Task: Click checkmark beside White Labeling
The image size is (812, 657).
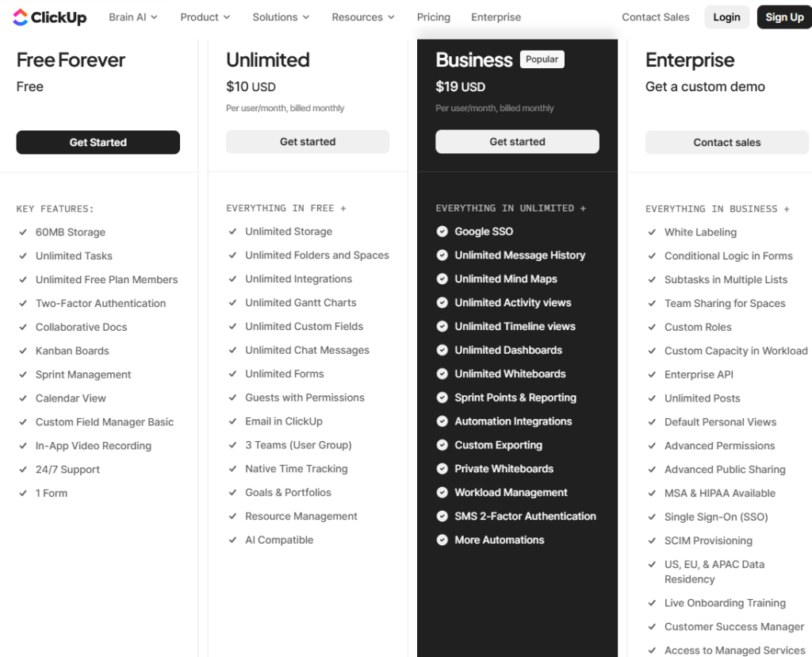Action: pos(652,232)
